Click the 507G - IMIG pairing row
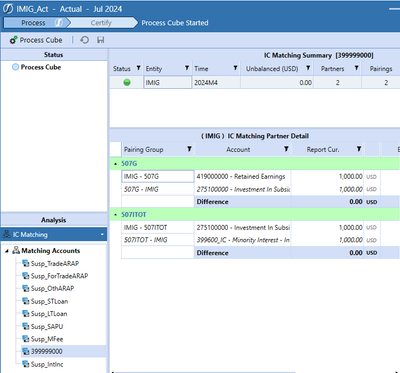 coord(158,189)
